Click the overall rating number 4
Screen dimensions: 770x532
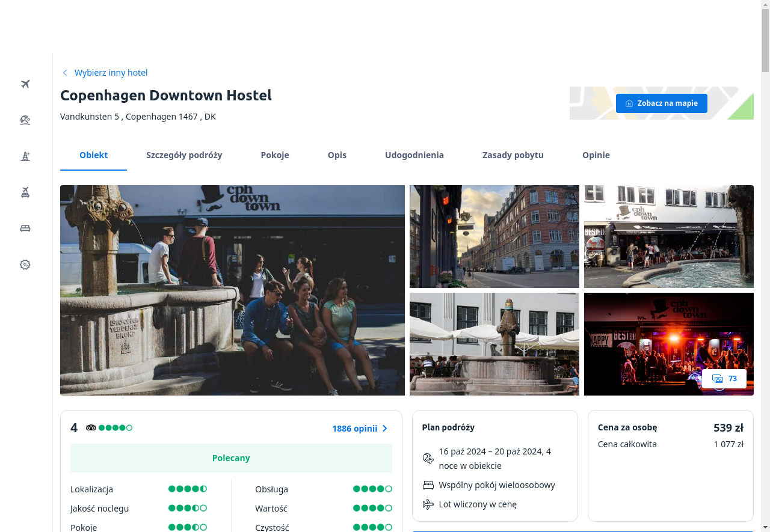click(74, 428)
